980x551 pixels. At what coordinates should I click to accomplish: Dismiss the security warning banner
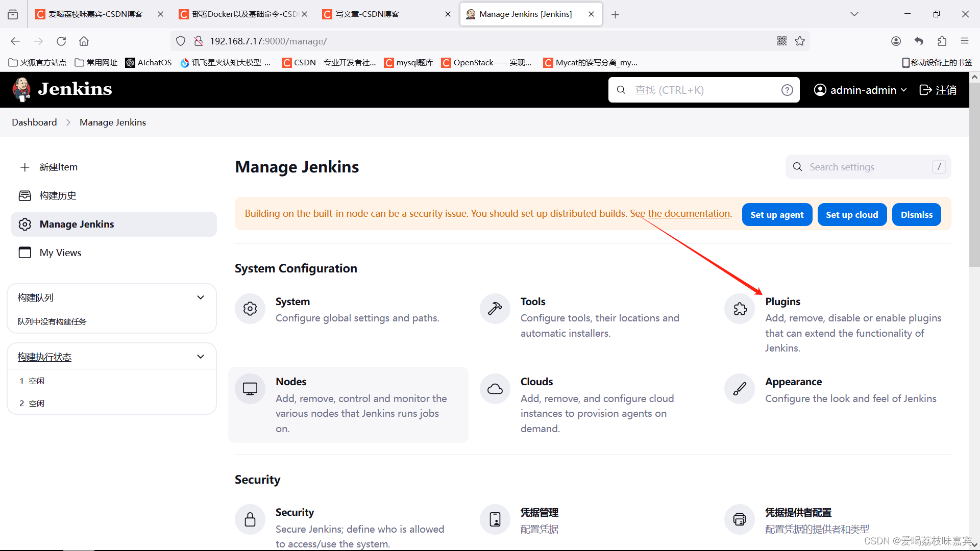click(x=916, y=215)
